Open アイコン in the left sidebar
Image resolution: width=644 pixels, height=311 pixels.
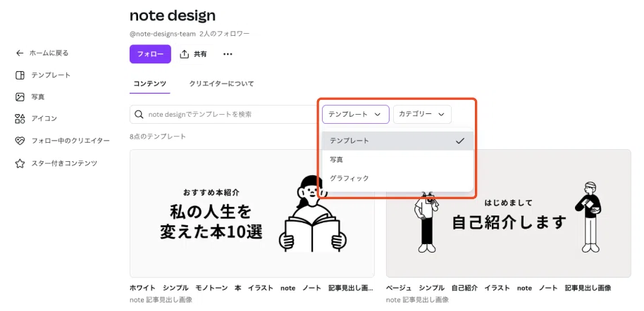point(44,119)
